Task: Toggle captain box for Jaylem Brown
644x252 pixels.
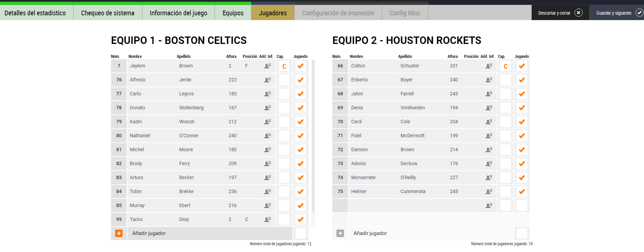Action: [x=284, y=66]
